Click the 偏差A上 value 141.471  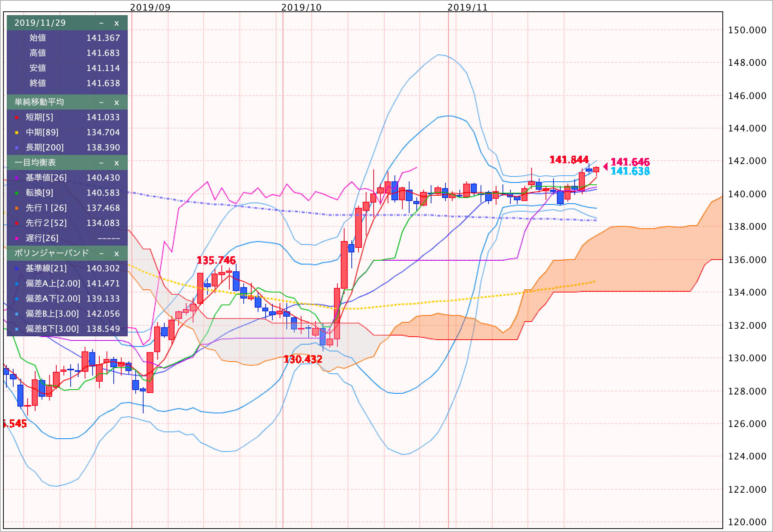(103, 284)
